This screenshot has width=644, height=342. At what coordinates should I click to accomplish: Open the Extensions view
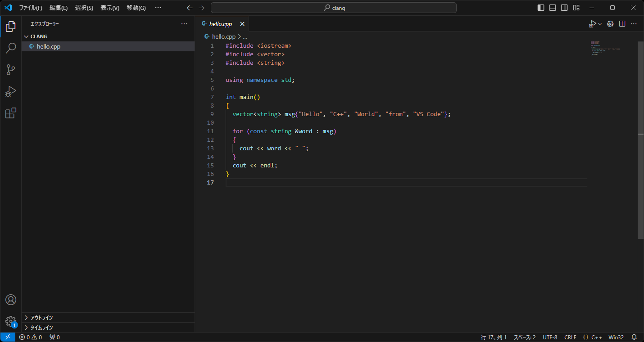[11, 113]
